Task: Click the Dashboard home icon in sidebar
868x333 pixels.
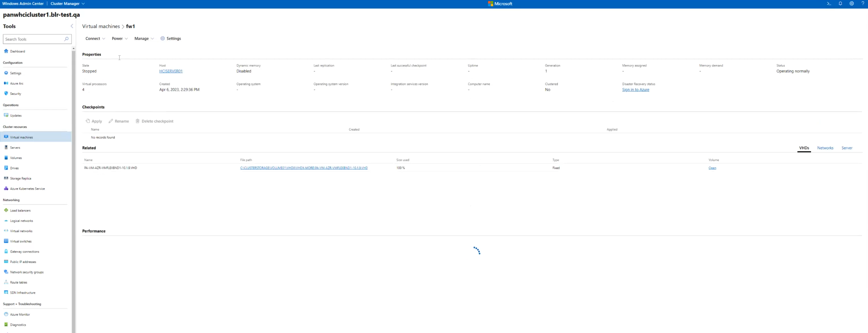Action: (x=6, y=51)
